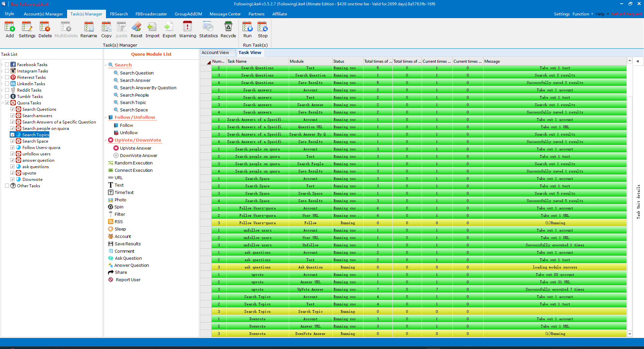Screen dimensions: 644x349
Task: Switch to Account(s) Manager tab
Action: (43, 14)
